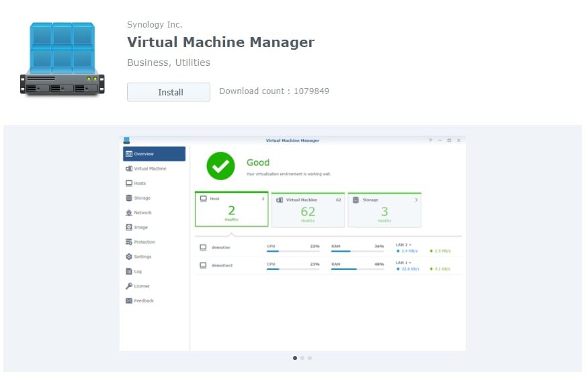Select the Image disk icon in sidebar
The height and width of the screenshot is (391, 588).
click(x=129, y=227)
